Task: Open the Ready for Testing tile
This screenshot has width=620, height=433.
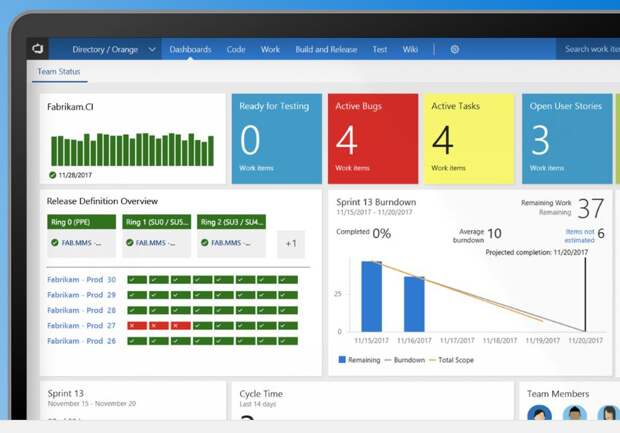Action: coord(277,139)
